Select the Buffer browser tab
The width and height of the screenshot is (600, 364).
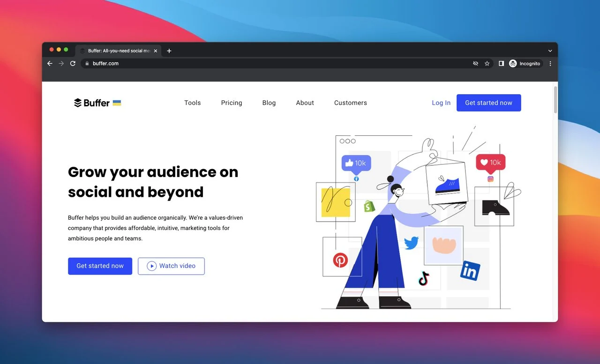(x=119, y=51)
